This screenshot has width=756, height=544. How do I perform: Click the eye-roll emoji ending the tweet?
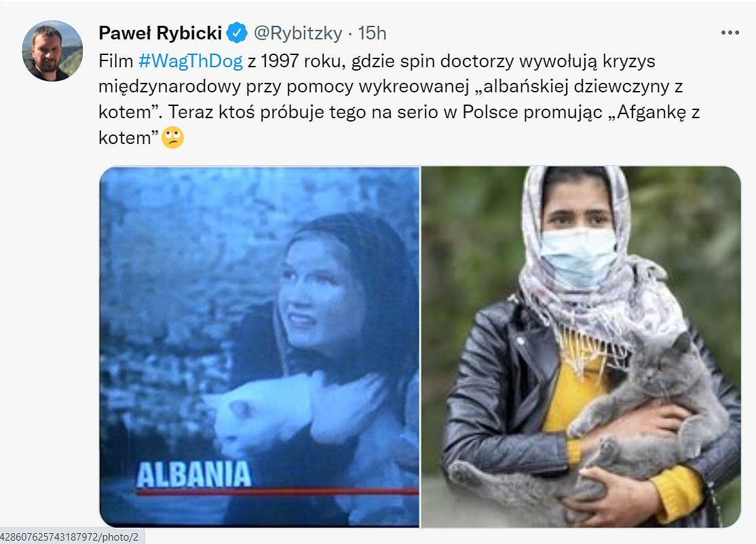(172, 138)
